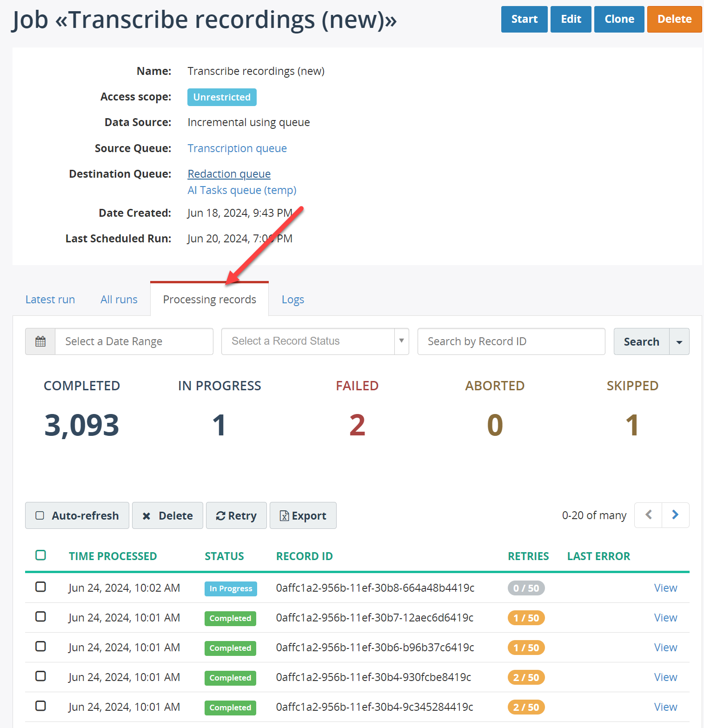
Task: Go to previous page of records
Action: pyautogui.click(x=648, y=515)
